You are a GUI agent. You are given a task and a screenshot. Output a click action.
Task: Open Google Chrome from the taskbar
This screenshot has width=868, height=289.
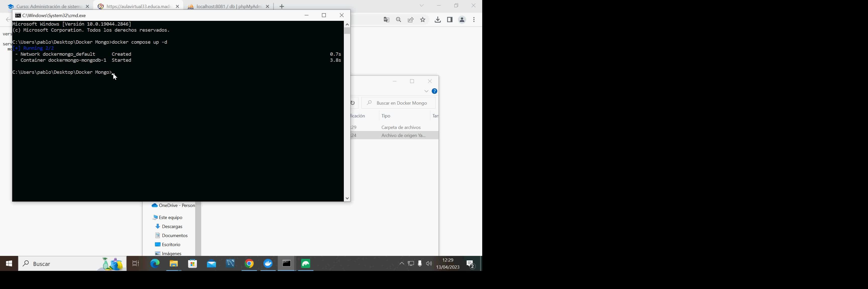(249, 264)
